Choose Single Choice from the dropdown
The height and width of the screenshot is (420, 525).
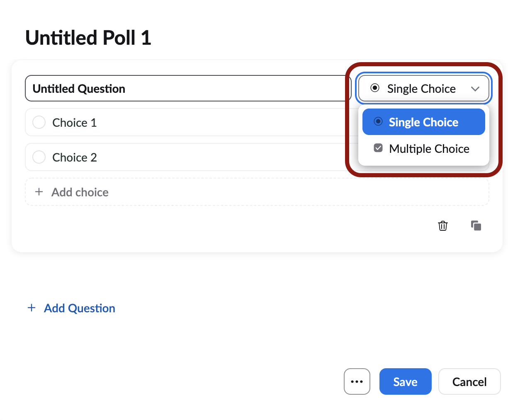click(423, 122)
